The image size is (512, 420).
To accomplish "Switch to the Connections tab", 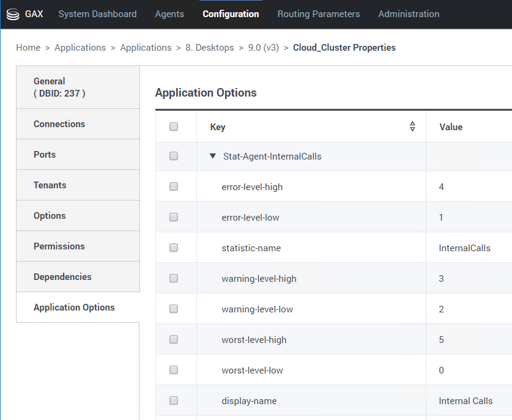I will 59,124.
